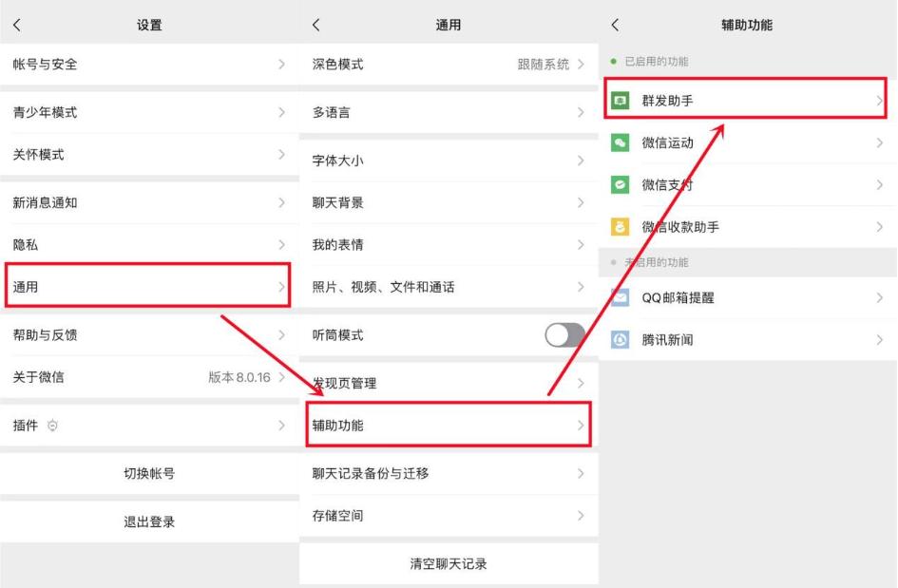Open 腾讯新闻 feature
Screen dimensions: 898x588
pyautogui.click(x=748, y=339)
